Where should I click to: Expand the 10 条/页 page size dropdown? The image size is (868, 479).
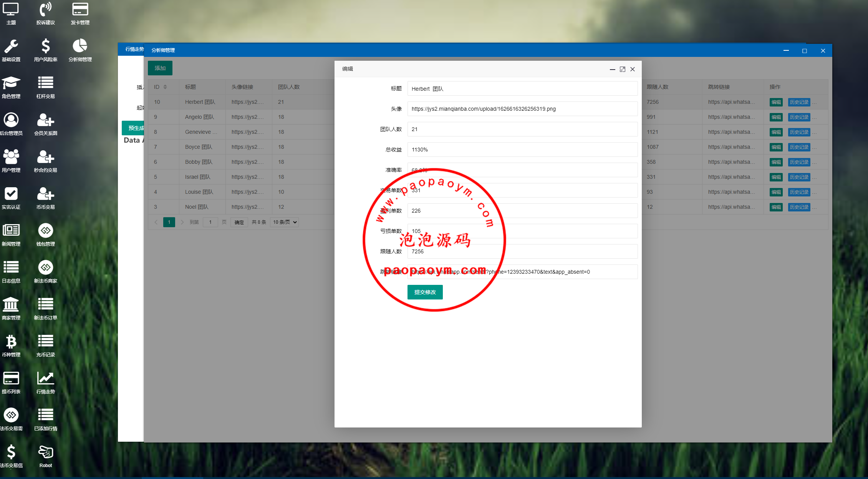[284, 222]
